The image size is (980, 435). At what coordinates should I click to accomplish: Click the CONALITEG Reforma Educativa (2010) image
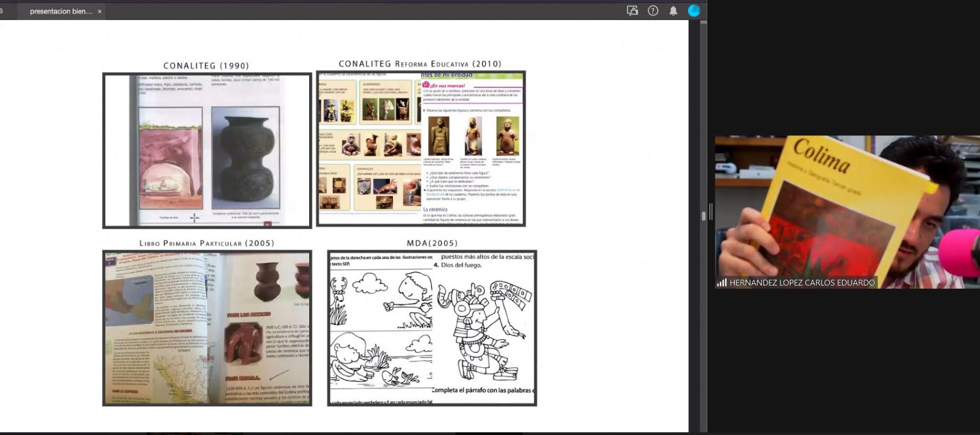point(421,148)
